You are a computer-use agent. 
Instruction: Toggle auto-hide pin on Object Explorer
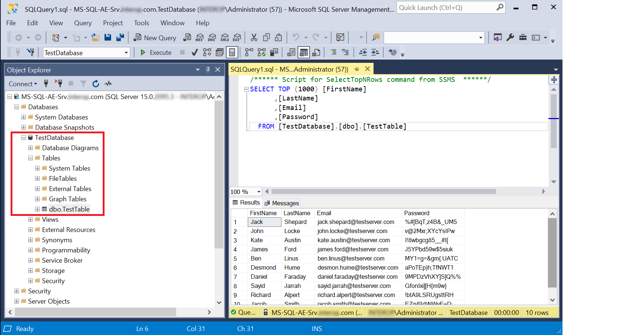click(x=208, y=69)
